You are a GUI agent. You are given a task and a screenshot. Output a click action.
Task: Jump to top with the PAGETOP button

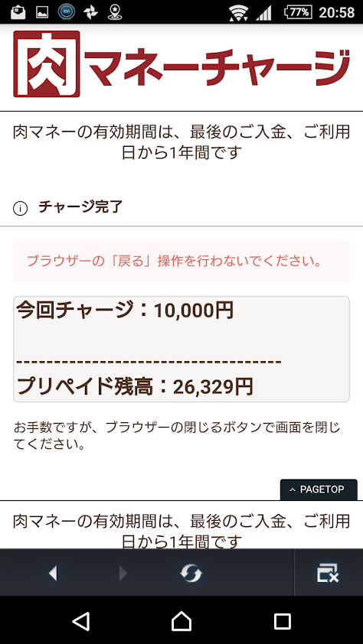coord(319,490)
